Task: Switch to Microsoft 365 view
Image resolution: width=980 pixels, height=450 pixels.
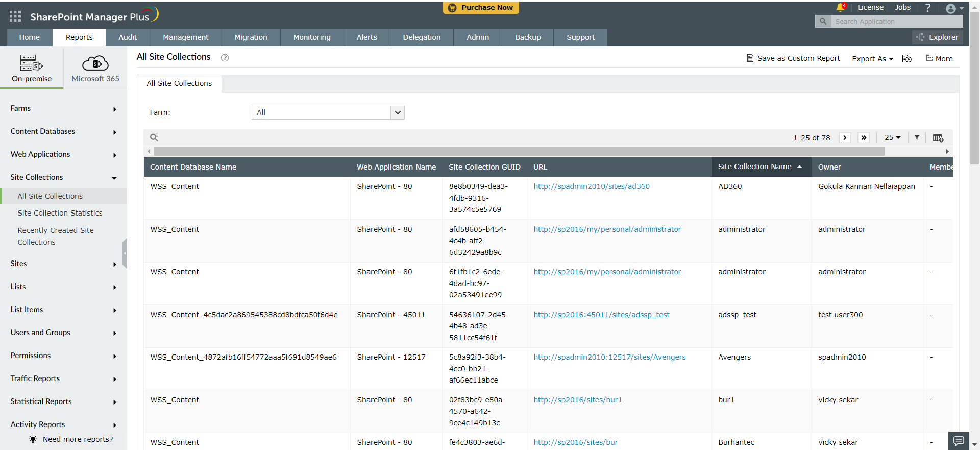Action: [x=95, y=68]
